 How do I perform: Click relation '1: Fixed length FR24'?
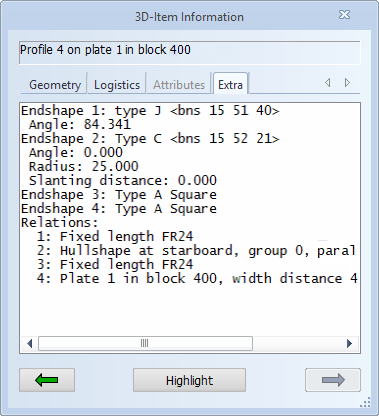pos(115,237)
